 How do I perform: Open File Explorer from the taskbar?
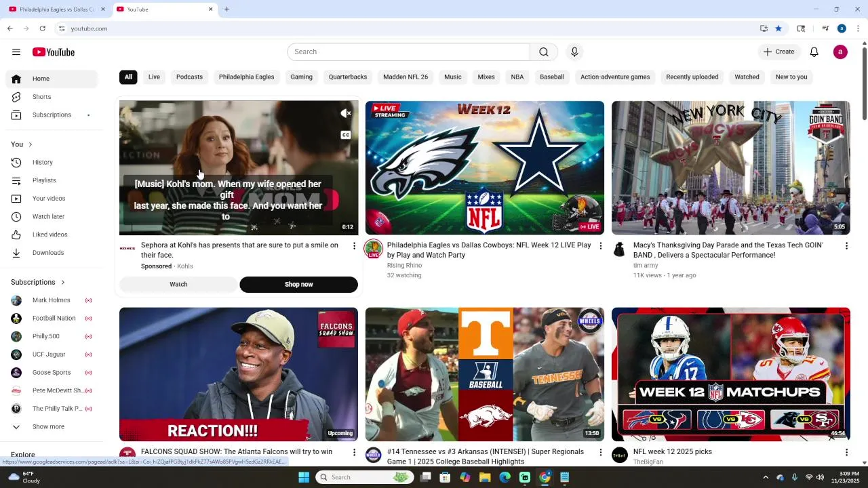coord(485,477)
